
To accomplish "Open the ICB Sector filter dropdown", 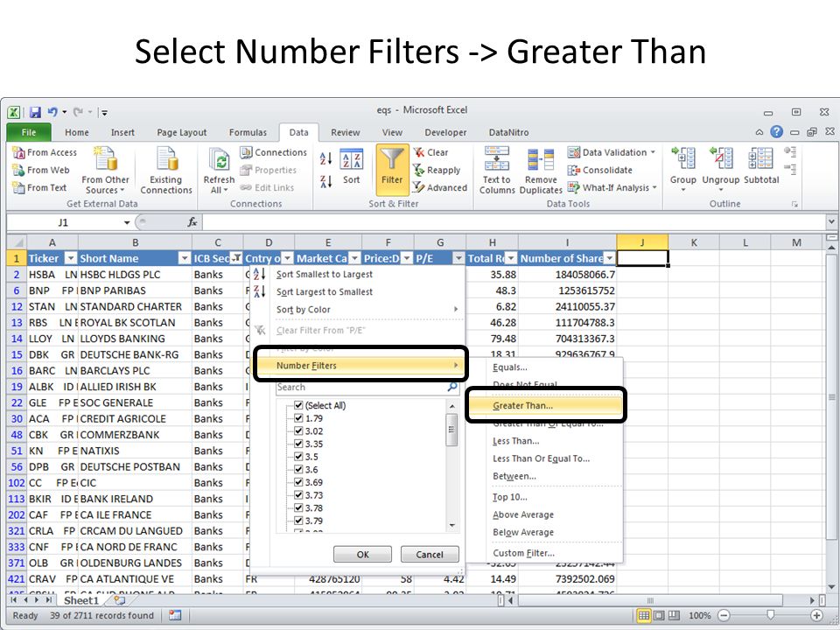I will [235, 259].
